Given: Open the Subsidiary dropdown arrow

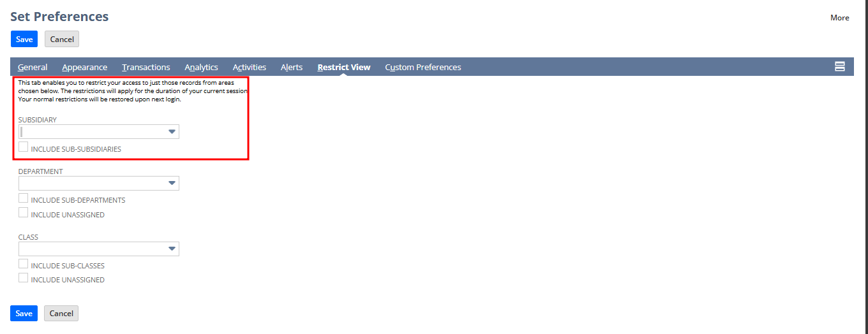Looking at the screenshot, I should coord(172,132).
